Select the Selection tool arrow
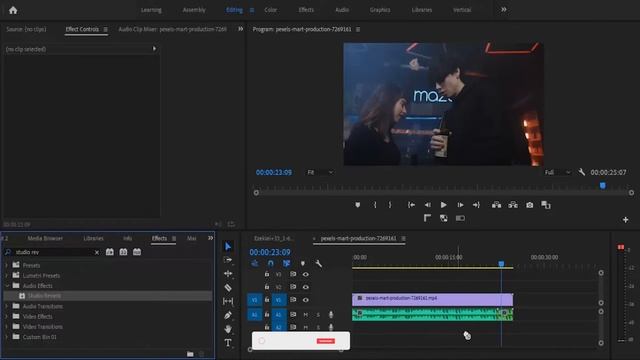The height and width of the screenshot is (360, 640). 228,246
